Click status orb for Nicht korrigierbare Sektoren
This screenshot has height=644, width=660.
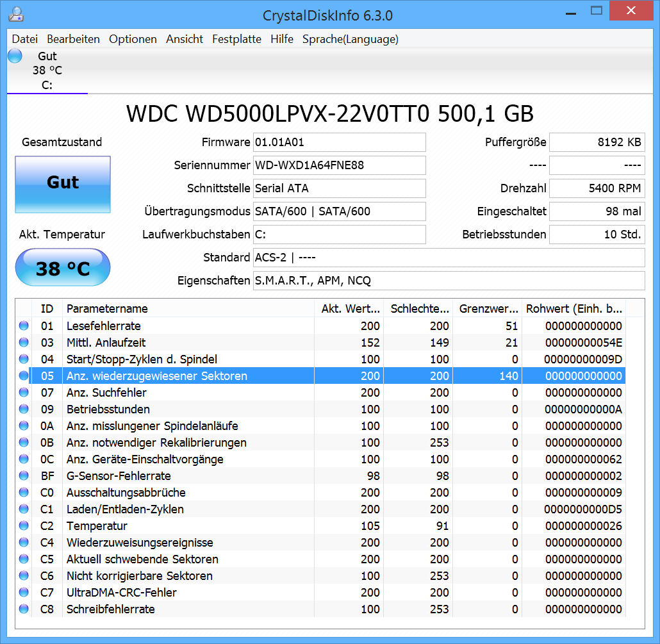coord(24,576)
